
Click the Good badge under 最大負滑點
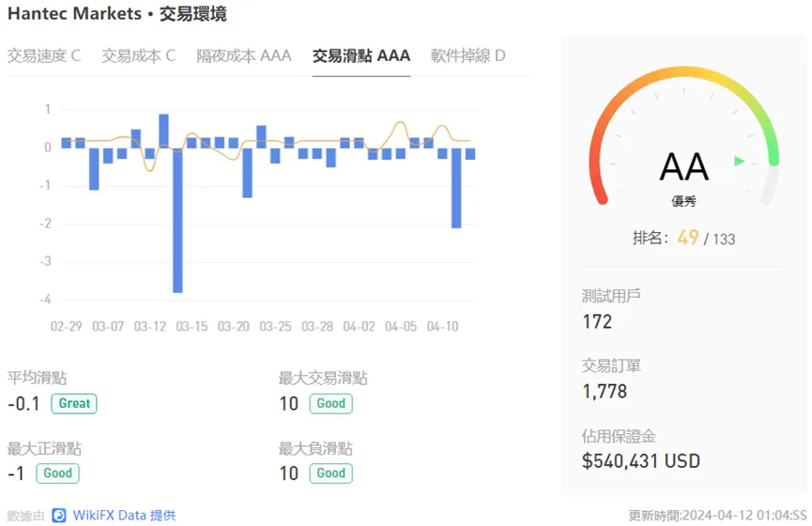[331, 472]
